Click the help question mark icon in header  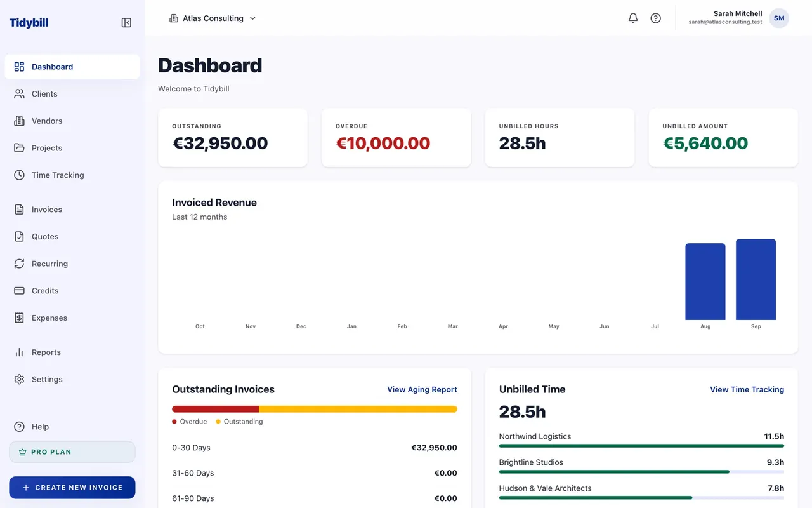(656, 18)
